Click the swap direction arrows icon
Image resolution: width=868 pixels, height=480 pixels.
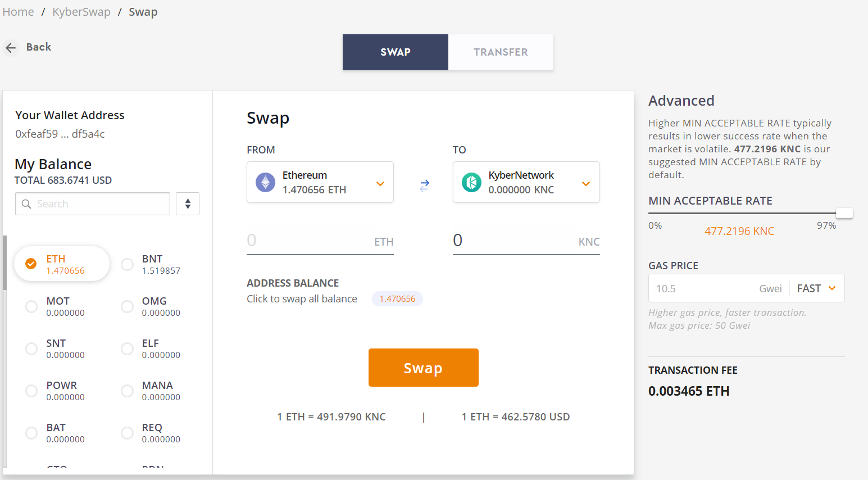(x=425, y=185)
